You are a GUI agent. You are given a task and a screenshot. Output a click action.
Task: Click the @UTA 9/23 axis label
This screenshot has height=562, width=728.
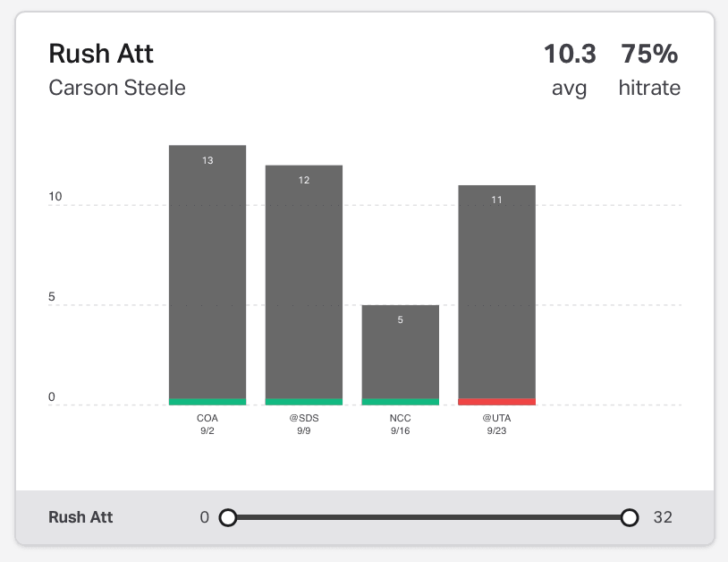[x=496, y=424]
